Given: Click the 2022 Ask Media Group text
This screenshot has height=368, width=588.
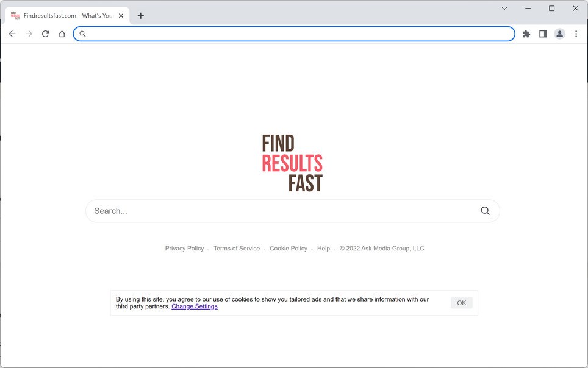Looking at the screenshot, I should (x=382, y=249).
